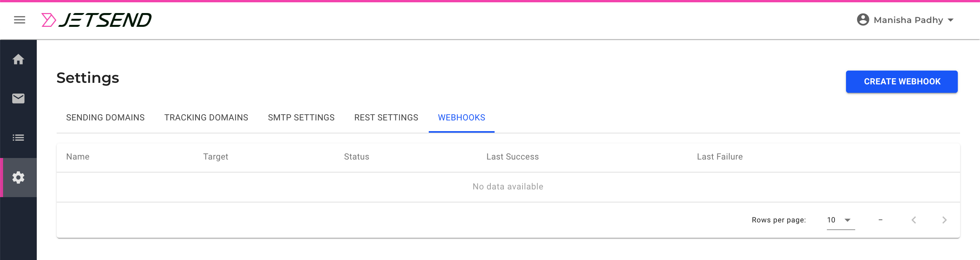
Task: Click the user account avatar icon
Action: pos(863,20)
